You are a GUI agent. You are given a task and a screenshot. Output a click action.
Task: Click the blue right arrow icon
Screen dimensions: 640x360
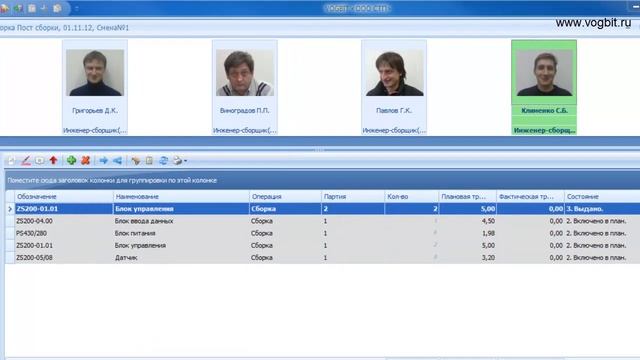[103, 160]
